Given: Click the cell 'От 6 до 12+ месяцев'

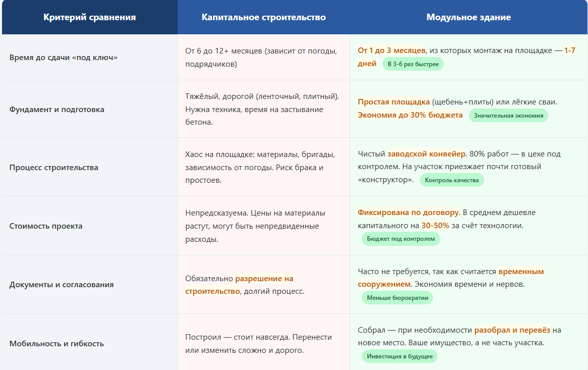Looking at the screenshot, I should pyautogui.click(x=263, y=58).
